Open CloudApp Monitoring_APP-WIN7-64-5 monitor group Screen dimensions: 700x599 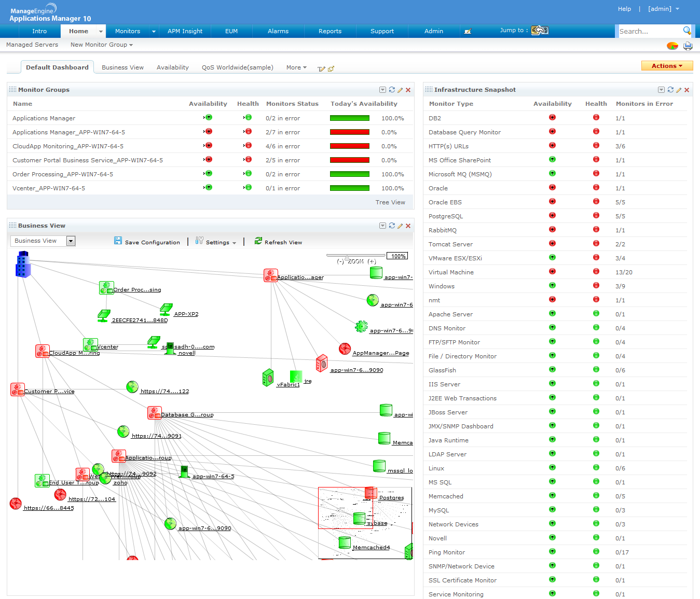pyautogui.click(x=68, y=146)
